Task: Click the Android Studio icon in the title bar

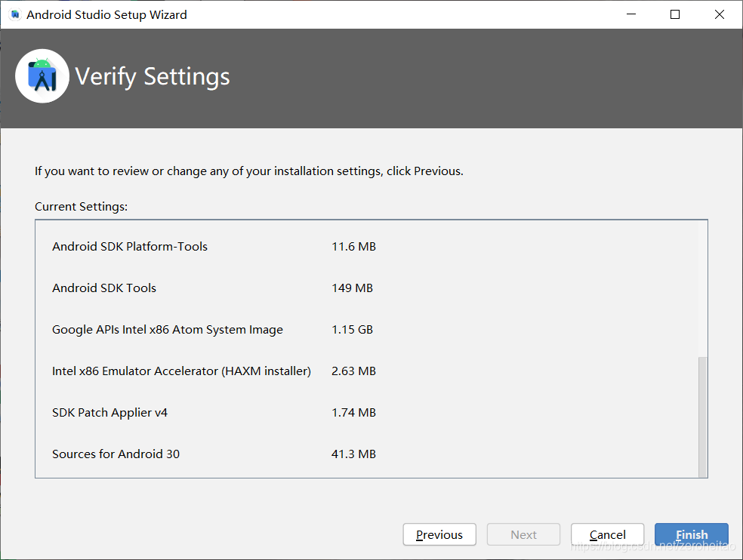Action: [x=14, y=14]
